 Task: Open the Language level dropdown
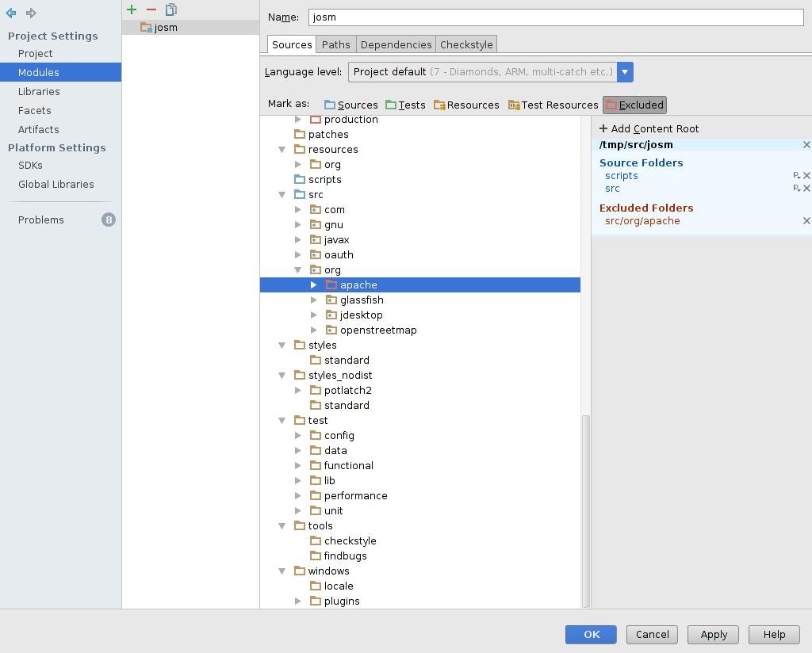click(626, 72)
